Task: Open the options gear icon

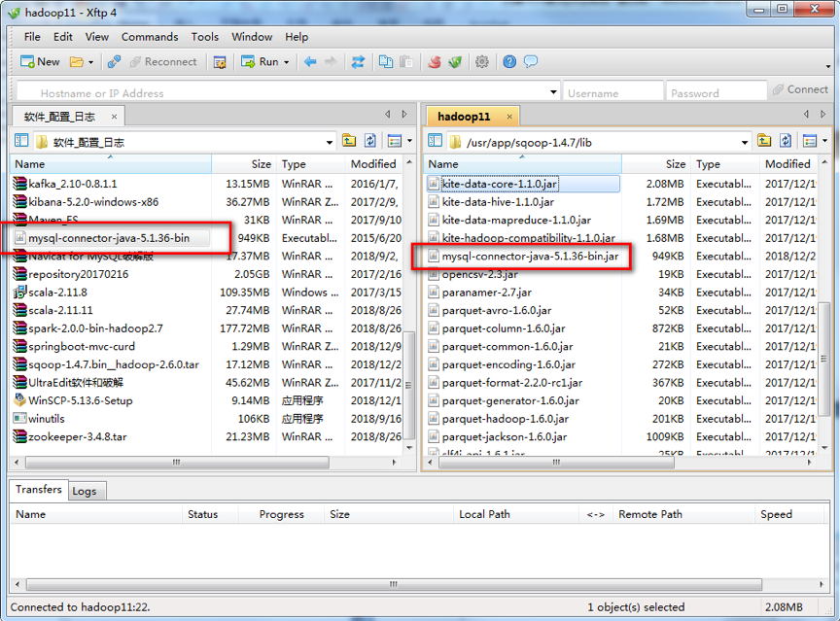Action: (482, 61)
